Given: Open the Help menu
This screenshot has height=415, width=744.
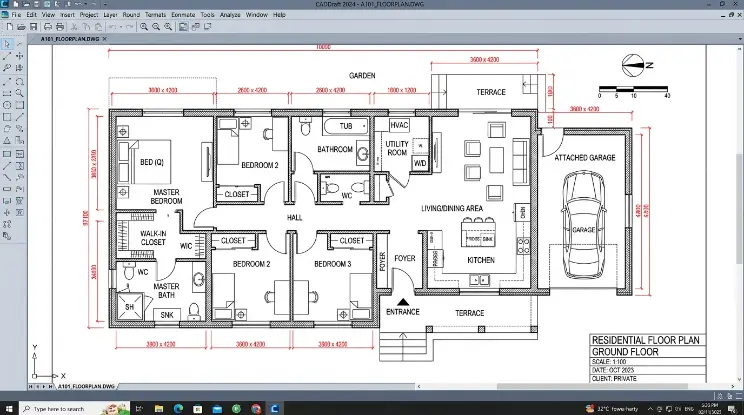Looking at the screenshot, I should pos(279,15).
